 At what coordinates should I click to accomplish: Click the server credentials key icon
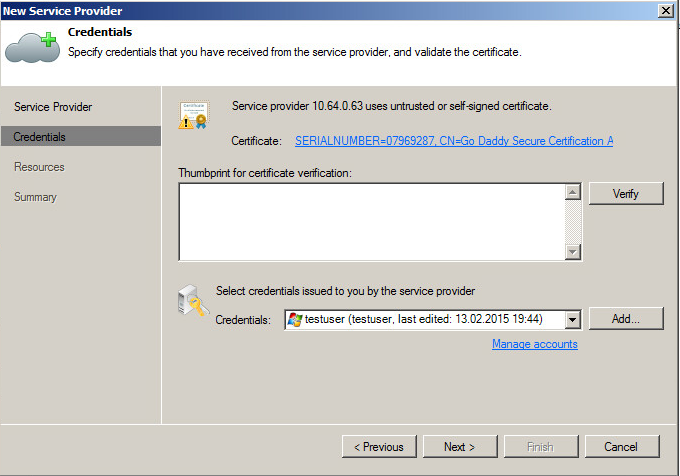[192, 304]
